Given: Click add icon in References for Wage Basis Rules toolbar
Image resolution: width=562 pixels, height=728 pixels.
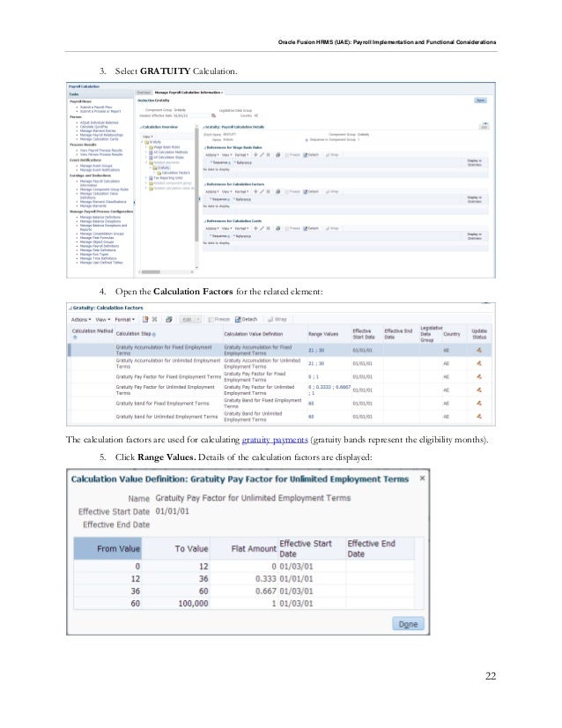Looking at the screenshot, I should pos(255,154).
